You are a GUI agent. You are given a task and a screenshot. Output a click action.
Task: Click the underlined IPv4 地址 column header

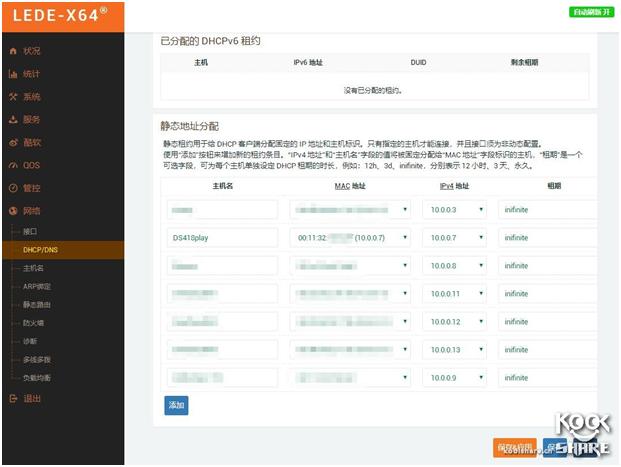[454, 186]
